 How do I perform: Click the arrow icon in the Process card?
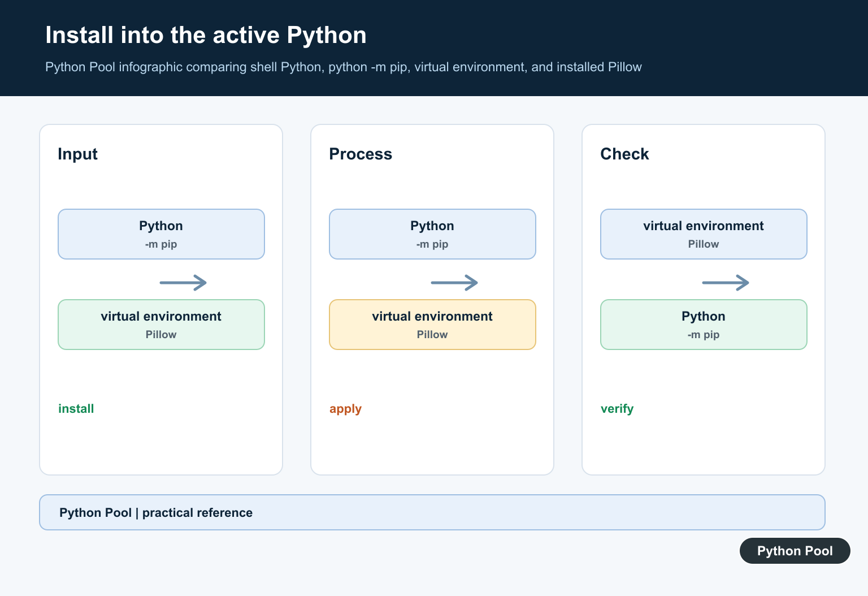pyautogui.click(x=454, y=282)
